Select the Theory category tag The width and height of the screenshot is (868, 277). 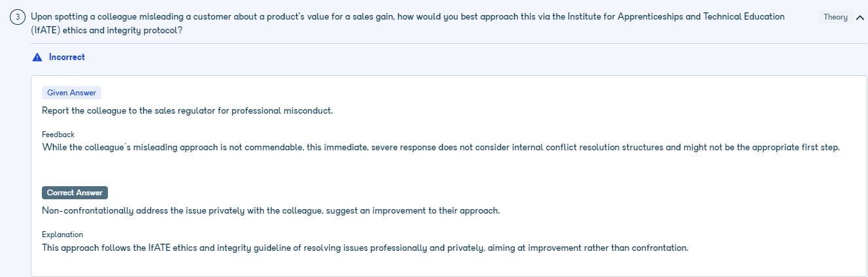(835, 18)
